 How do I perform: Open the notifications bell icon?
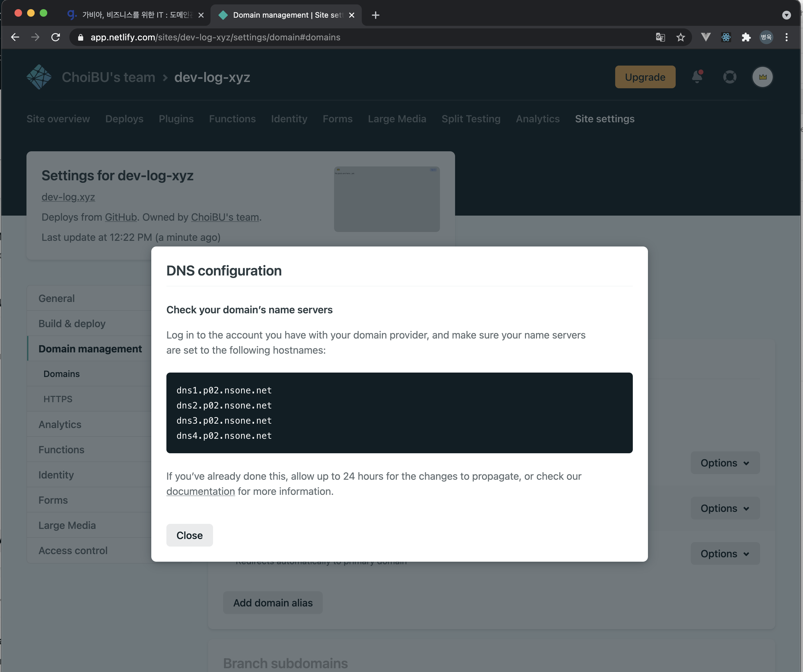point(697,77)
